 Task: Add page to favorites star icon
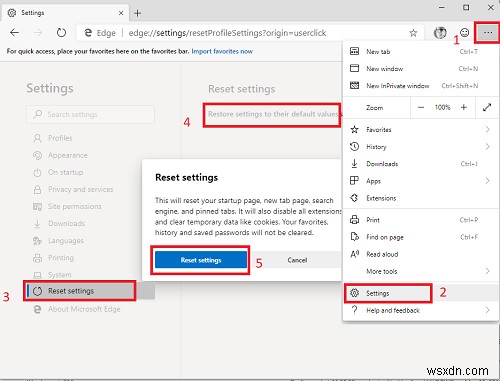[x=413, y=33]
